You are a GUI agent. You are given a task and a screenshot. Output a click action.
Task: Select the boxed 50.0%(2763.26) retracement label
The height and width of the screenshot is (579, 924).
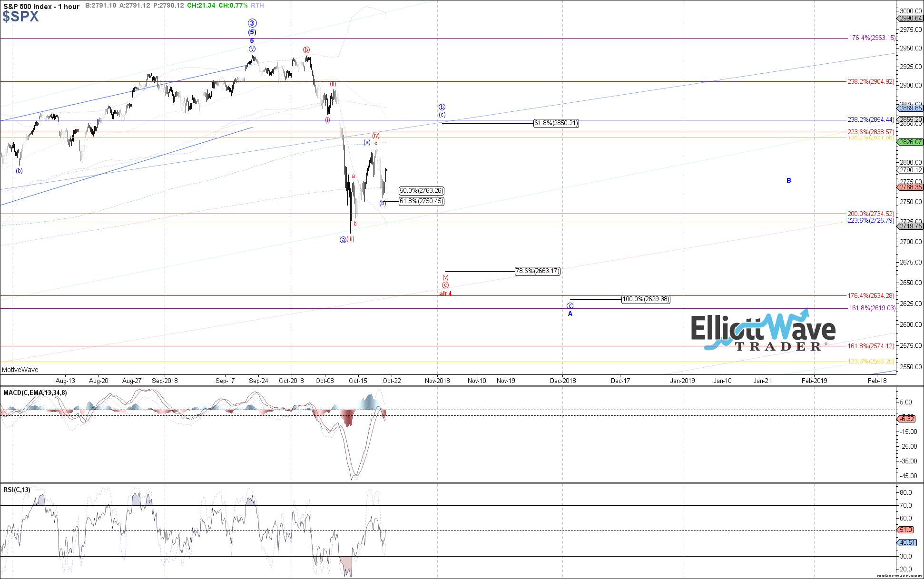pos(422,191)
